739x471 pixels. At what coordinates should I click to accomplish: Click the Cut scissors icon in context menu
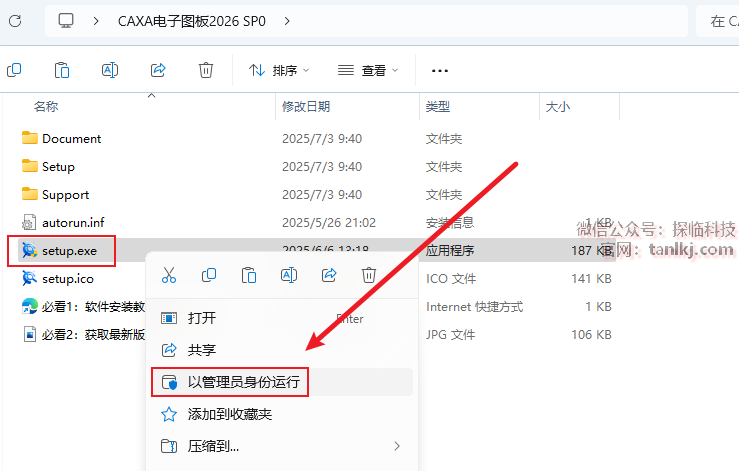coord(169,275)
